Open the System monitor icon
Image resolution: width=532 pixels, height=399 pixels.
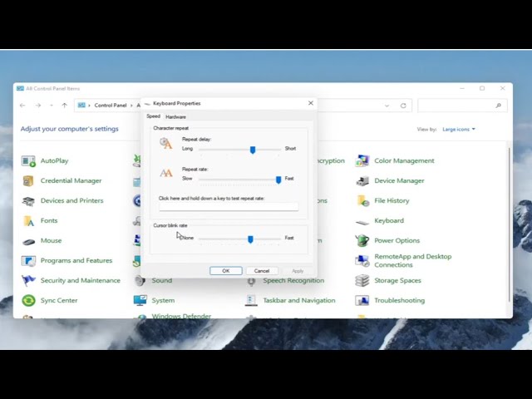[140, 301]
